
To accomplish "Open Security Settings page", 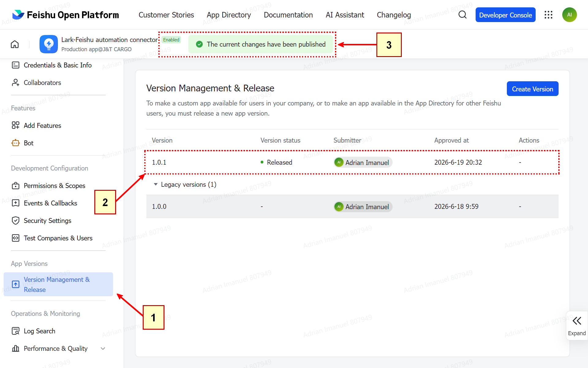I will (47, 220).
